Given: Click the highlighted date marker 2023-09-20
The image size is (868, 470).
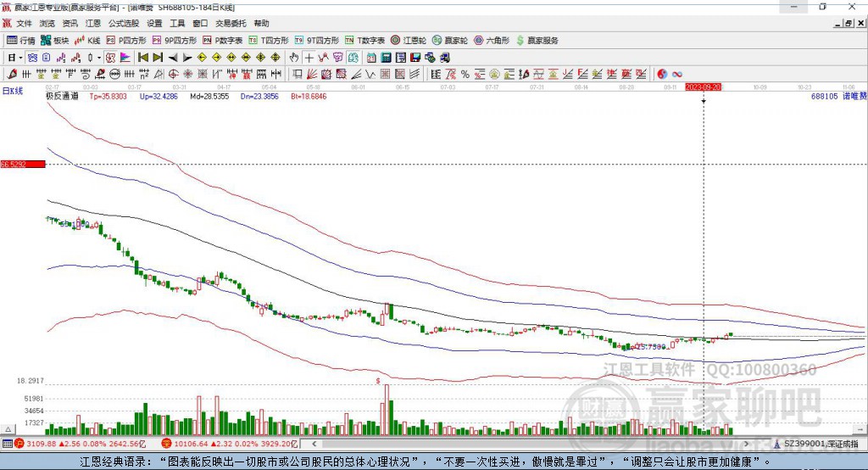Looking at the screenshot, I should pyautogui.click(x=703, y=87).
